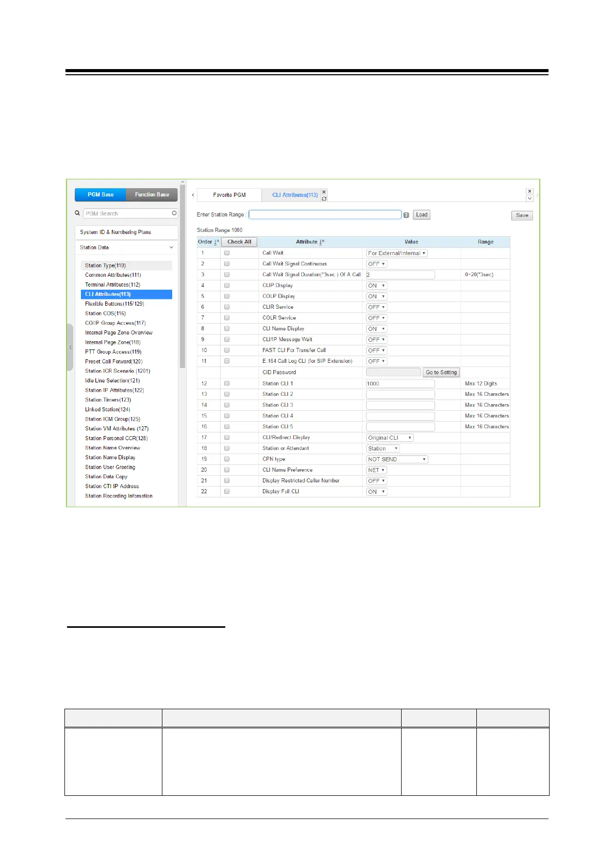Open the Station or Attendant dropdown
Image resolution: width=614 pixels, height=868 pixels.
(x=383, y=448)
